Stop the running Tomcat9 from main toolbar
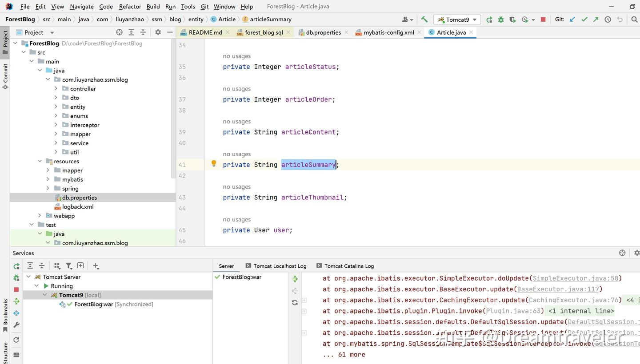 point(543,20)
